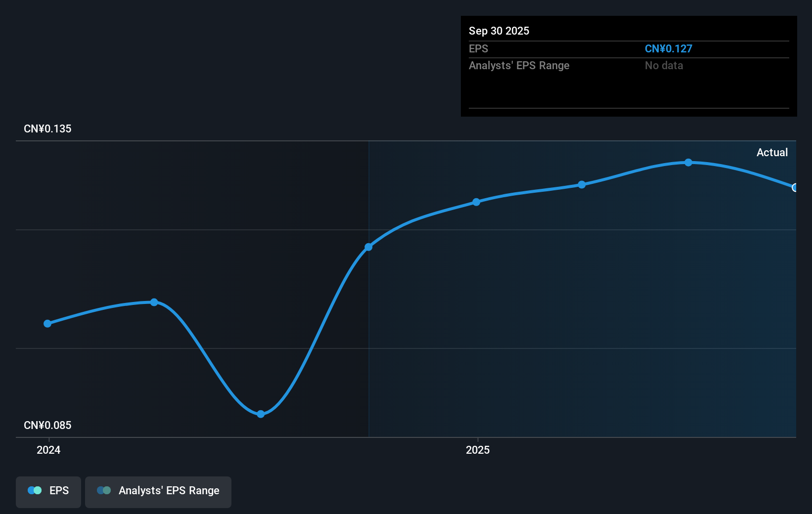Select the second data point in 2024
Screen dimensions: 812x514
point(154,302)
